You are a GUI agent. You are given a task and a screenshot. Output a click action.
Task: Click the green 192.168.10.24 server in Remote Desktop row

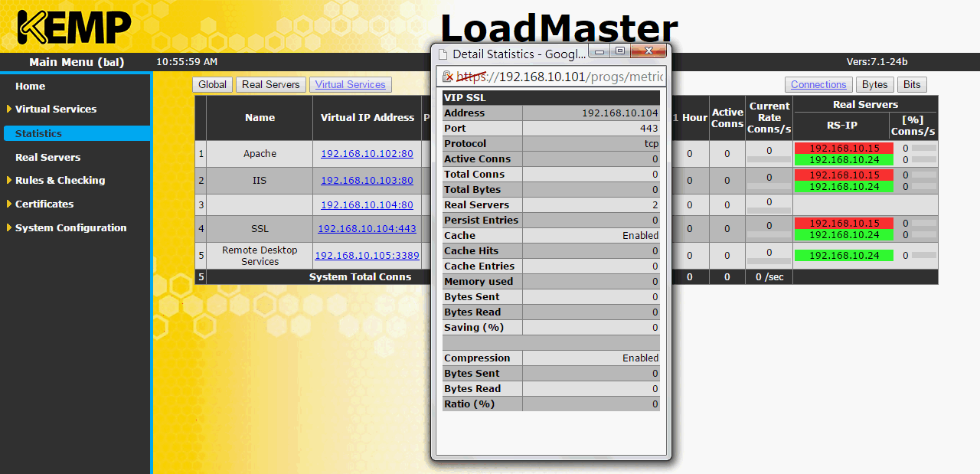pyautogui.click(x=844, y=256)
